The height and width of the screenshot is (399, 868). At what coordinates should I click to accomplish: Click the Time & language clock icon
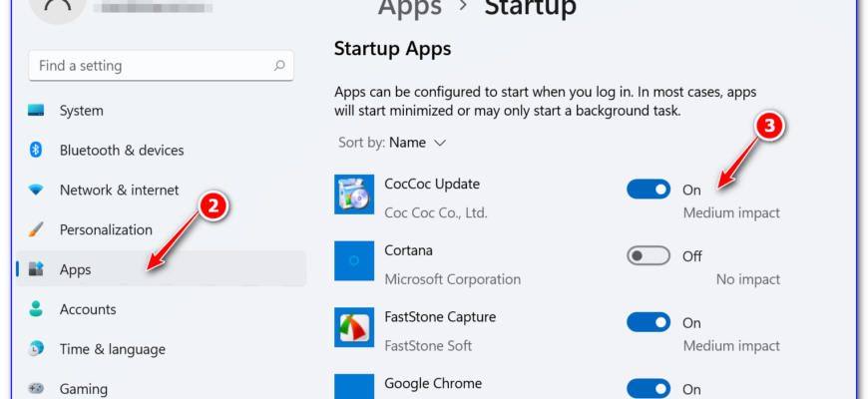click(36, 349)
